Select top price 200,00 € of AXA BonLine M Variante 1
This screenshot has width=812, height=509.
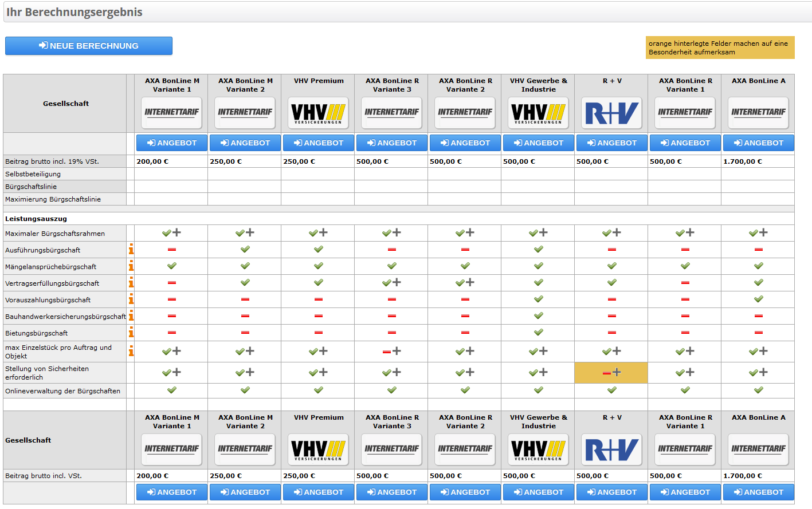(152, 161)
